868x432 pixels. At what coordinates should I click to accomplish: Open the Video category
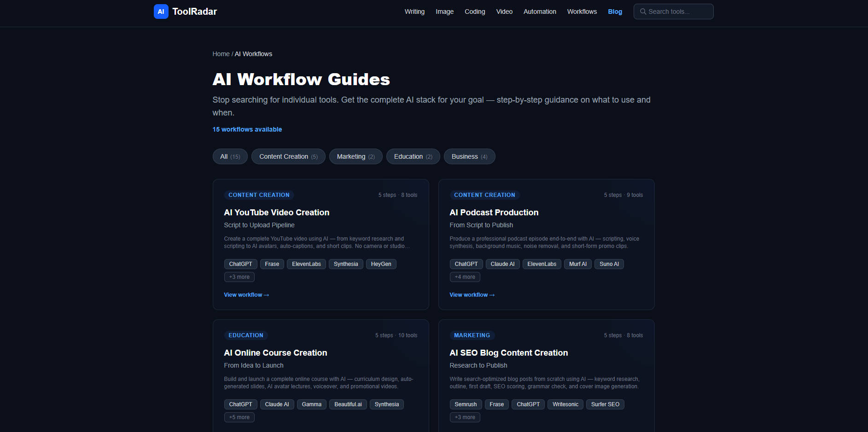pos(504,12)
